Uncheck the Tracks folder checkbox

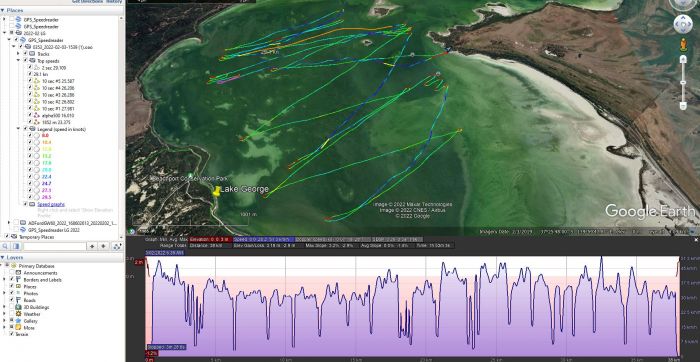(26, 54)
